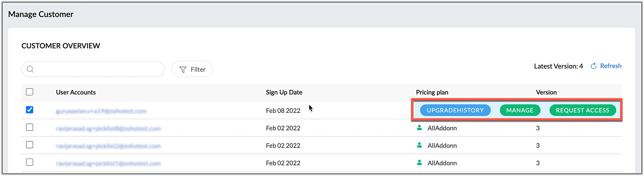644x176 pixels.
Task: Click the Sign Up Date column header
Action: pos(284,92)
